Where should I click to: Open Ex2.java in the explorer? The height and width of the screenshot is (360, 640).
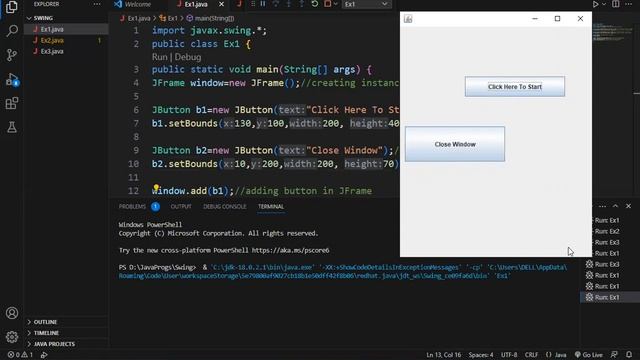52,40
